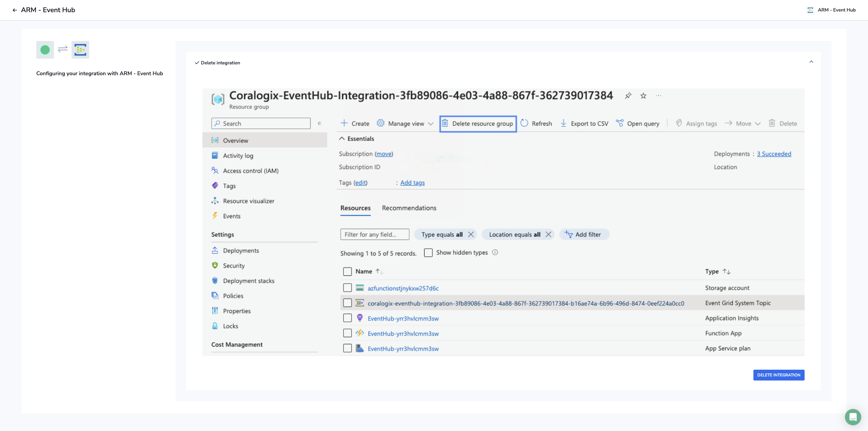Open the azfunctionstjnykxw257d6c storage account link
The width and height of the screenshot is (868, 431).
[x=403, y=288]
